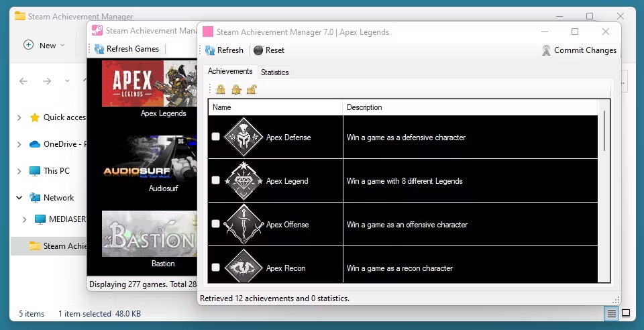Click the 'Apex Recon' achievement name
The image size is (644, 330).
click(x=286, y=268)
